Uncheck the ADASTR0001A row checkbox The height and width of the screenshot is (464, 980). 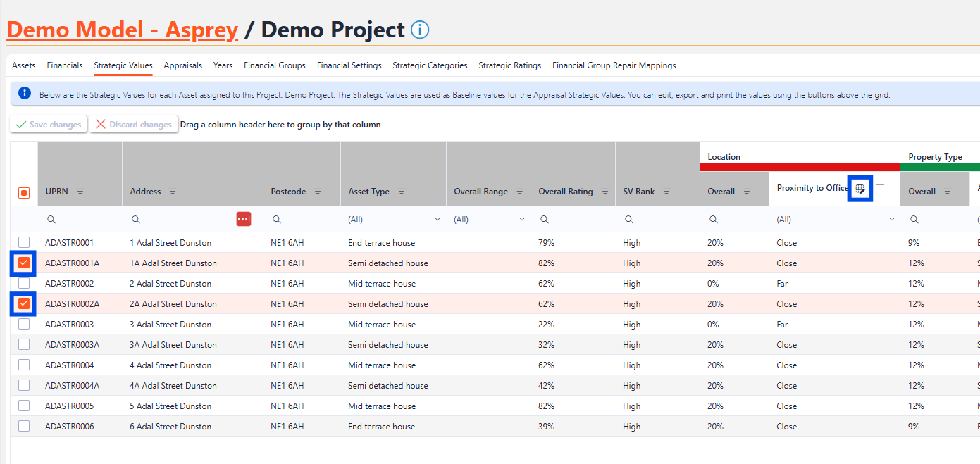(24, 263)
